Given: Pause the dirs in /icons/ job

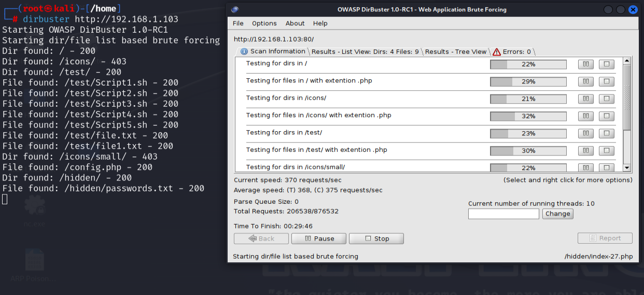Looking at the screenshot, I should (x=586, y=99).
